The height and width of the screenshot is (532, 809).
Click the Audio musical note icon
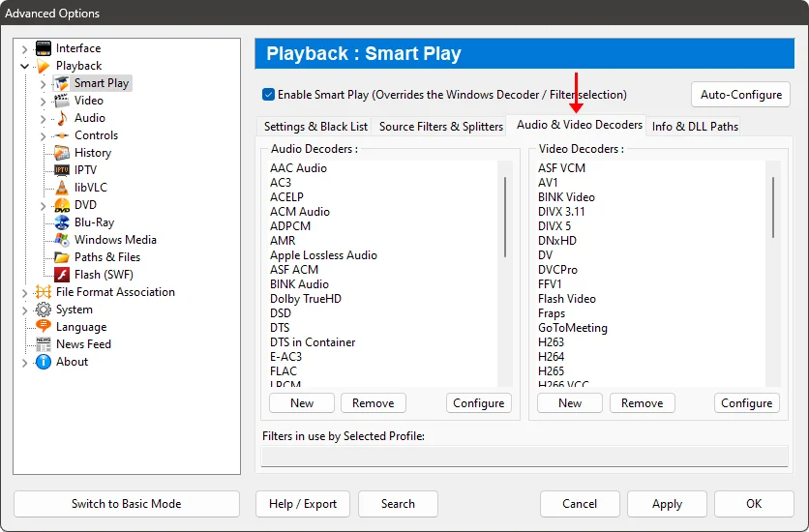(x=62, y=118)
